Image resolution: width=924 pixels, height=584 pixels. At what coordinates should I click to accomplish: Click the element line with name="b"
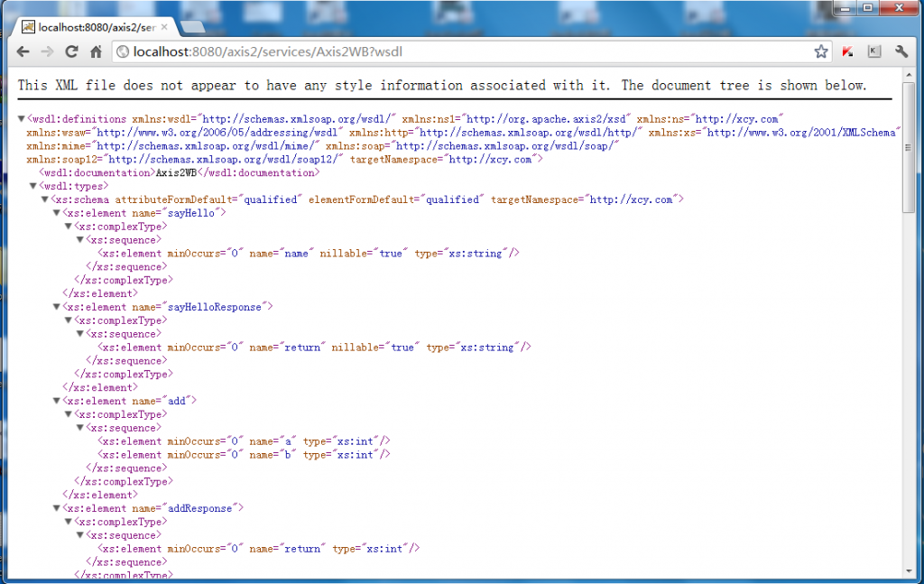(x=244, y=454)
